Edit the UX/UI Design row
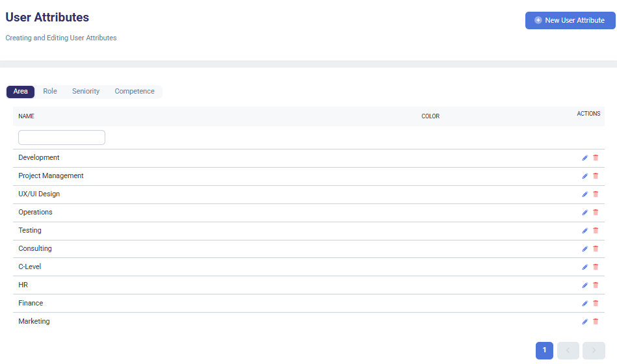This screenshot has width=617, height=364. (584, 194)
